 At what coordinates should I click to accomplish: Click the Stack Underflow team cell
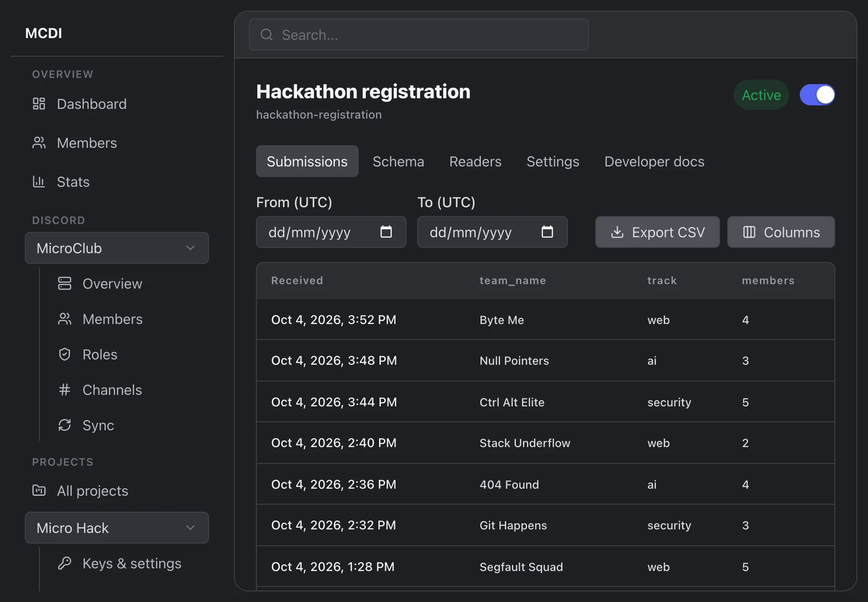coord(525,443)
